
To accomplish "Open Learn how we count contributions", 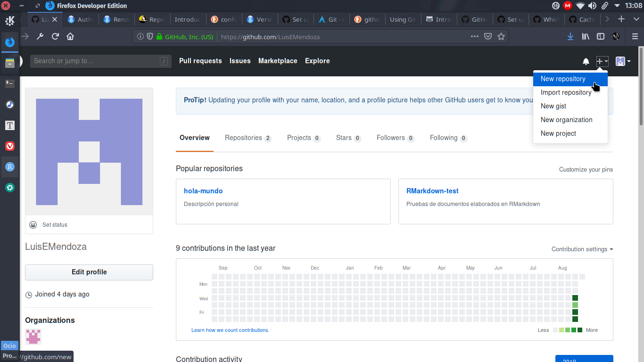I will [x=230, y=330].
